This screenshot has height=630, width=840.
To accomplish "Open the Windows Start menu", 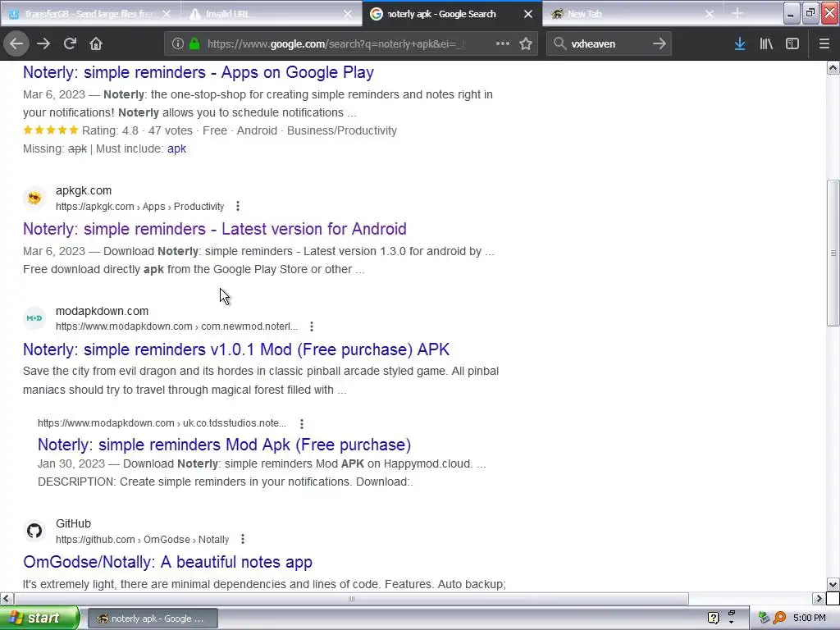I will 39,619.
